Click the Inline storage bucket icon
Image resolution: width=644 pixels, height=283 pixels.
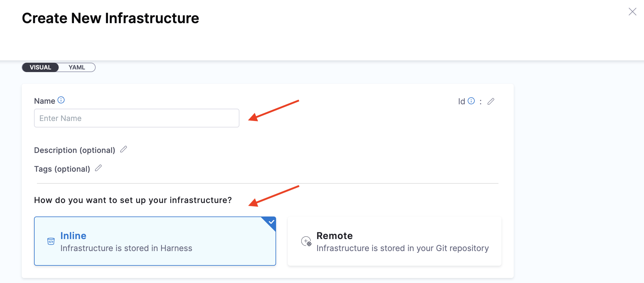pyautogui.click(x=51, y=241)
